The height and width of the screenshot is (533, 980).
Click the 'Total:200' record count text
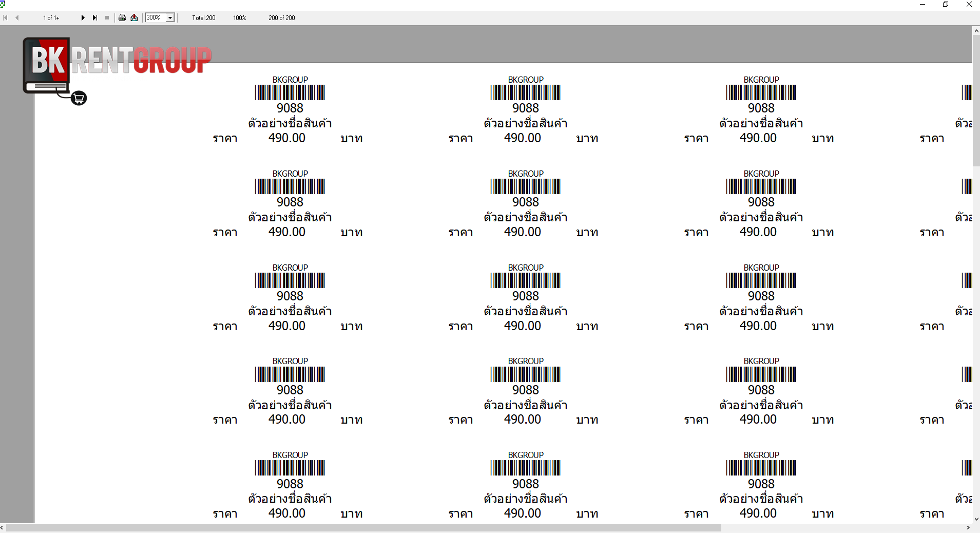204,18
